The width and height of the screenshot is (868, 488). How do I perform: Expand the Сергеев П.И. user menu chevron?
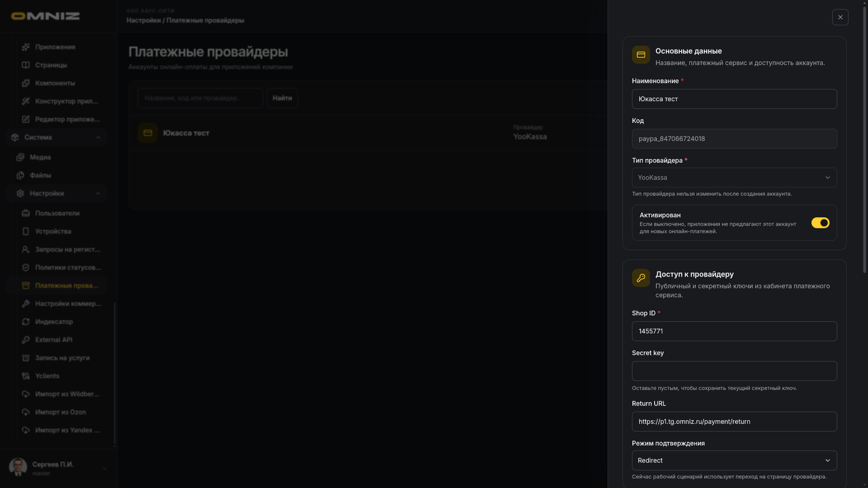104,468
